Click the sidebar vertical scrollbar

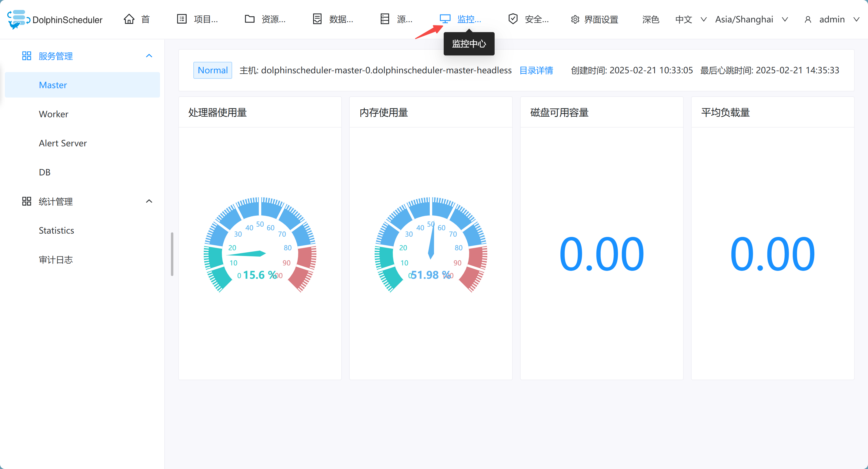[x=172, y=254]
